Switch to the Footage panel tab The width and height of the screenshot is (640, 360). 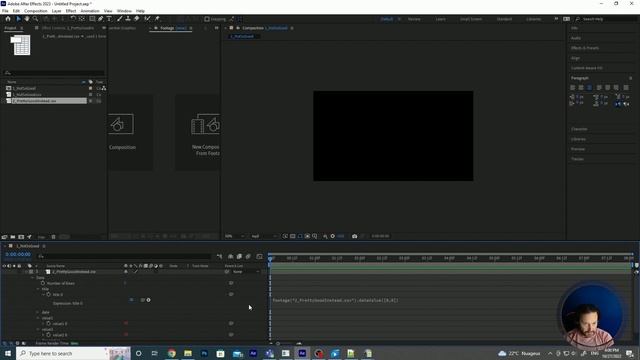click(x=173, y=28)
